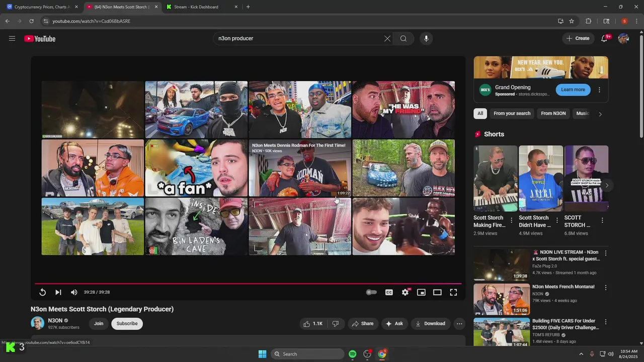Skip to the next video
This screenshot has height=362, width=644.
(58, 292)
